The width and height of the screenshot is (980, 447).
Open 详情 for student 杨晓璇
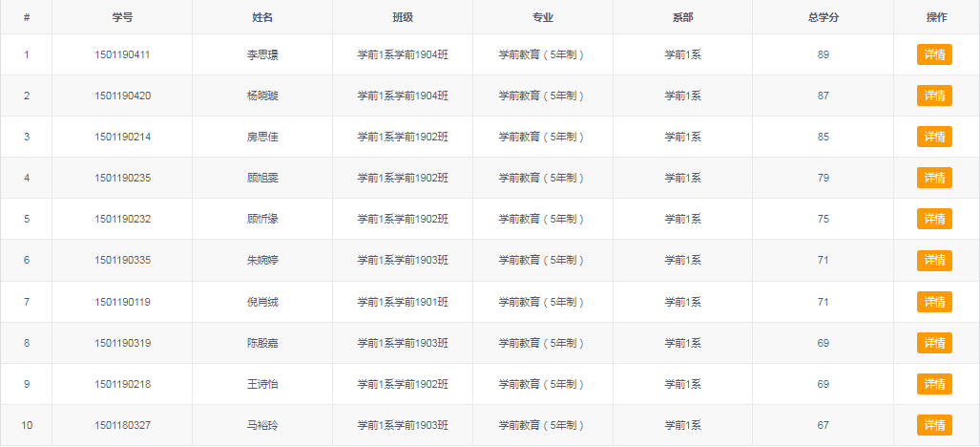click(x=934, y=96)
